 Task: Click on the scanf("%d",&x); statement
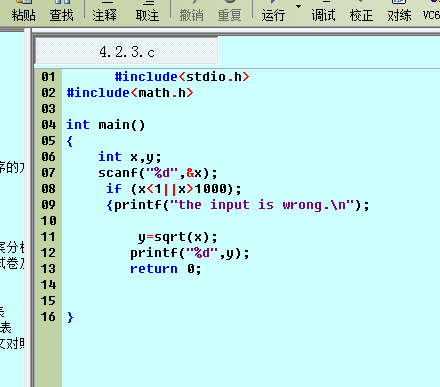pyautogui.click(x=158, y=173)
